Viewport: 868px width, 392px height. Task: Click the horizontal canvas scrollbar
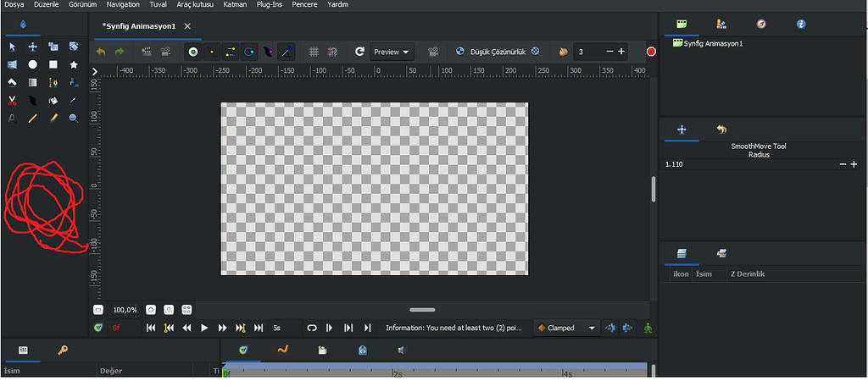[422, 310]
